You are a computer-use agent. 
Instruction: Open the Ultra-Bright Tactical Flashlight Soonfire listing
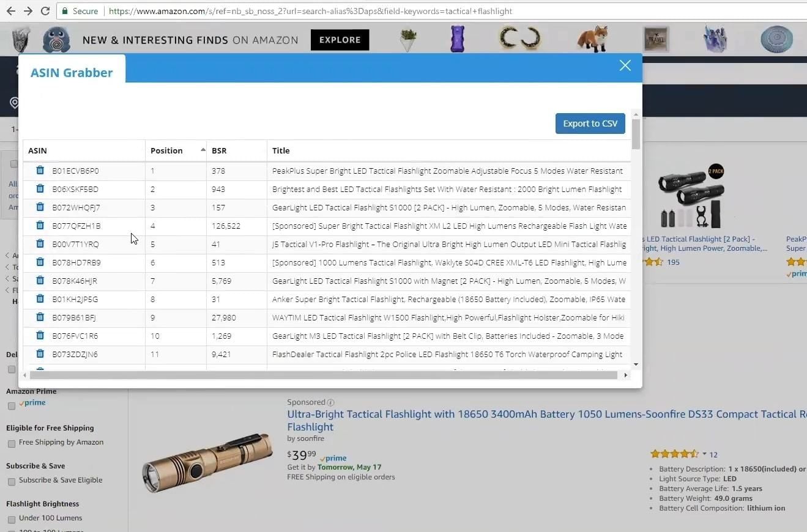(546, 420)
